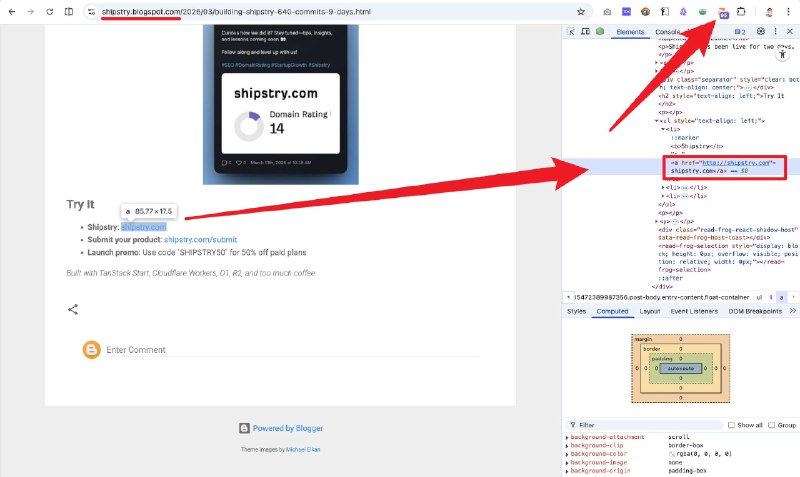Open the shipstry.com/submit link
This screenshot has height=477, width=800.
click(x=200, y=240)
